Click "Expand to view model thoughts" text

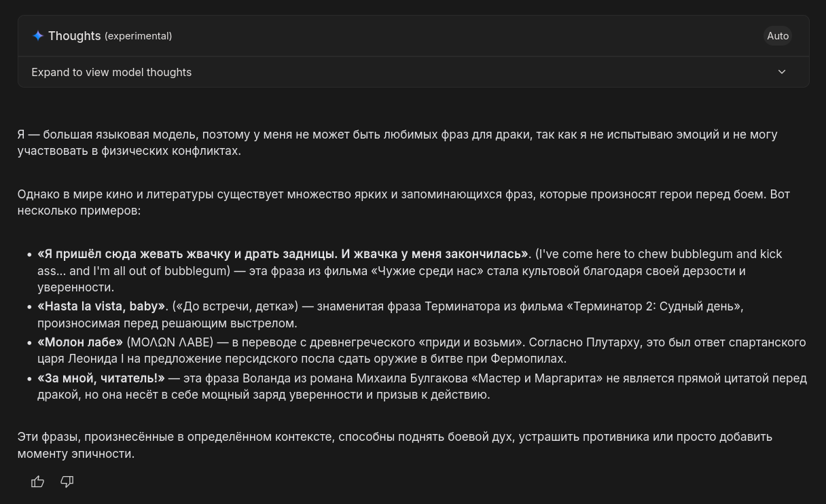[x=111, y=72]
